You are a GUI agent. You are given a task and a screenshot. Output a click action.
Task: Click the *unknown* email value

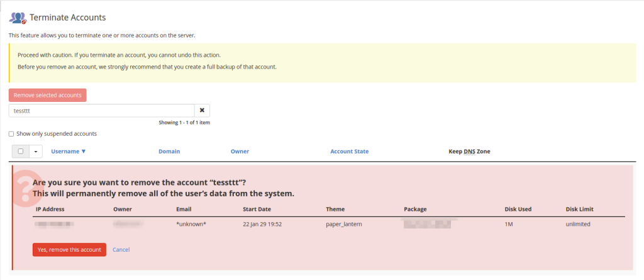pos(191,224)
